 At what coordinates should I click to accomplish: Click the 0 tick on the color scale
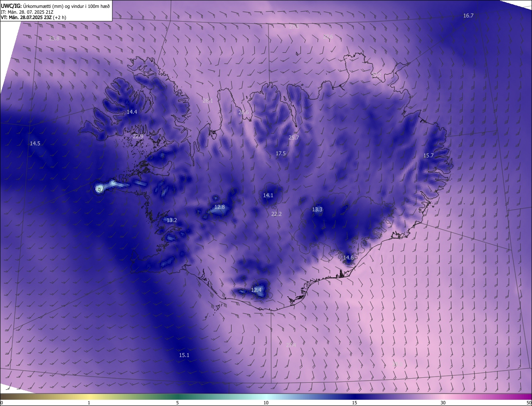[x=2, y=403]
